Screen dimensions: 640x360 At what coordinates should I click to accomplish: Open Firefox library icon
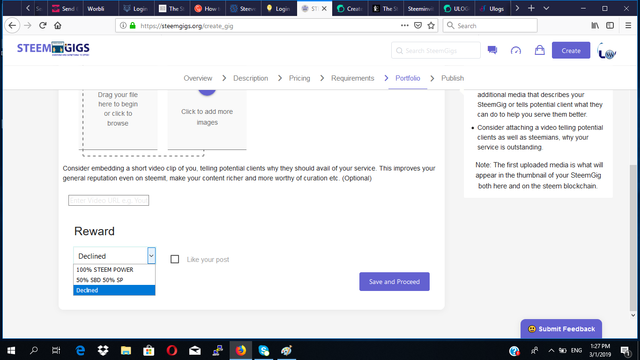pyautogui.click(x=595, y=25)
